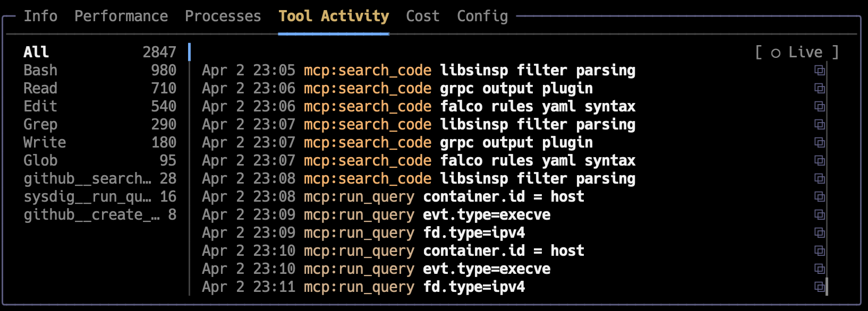Copy the 23:11 fd.type=ipv4 entry

pyautogui.click(x=820, y=287)
